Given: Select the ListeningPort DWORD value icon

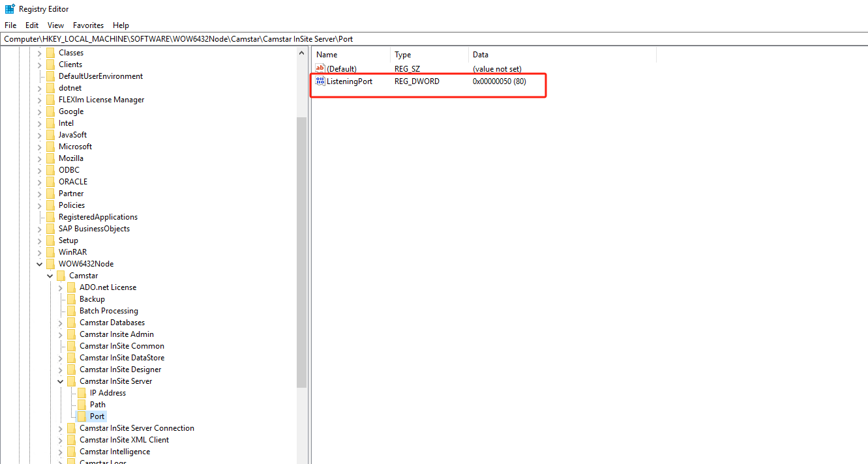Looking at the screenshot, I should point(320,81).
